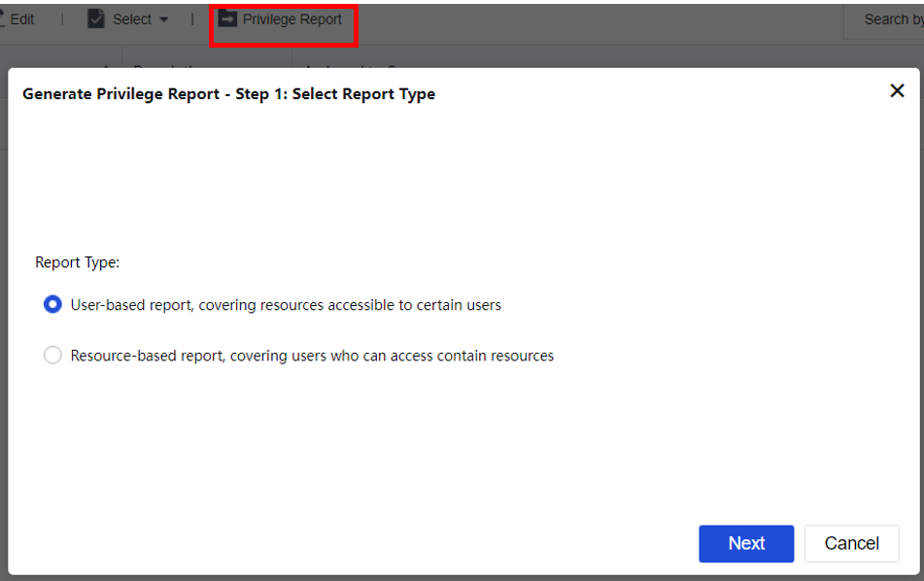This screenshot has height=581, width=924.
Task: Choose the Resource-based report radio button
Action: point(52,356)
